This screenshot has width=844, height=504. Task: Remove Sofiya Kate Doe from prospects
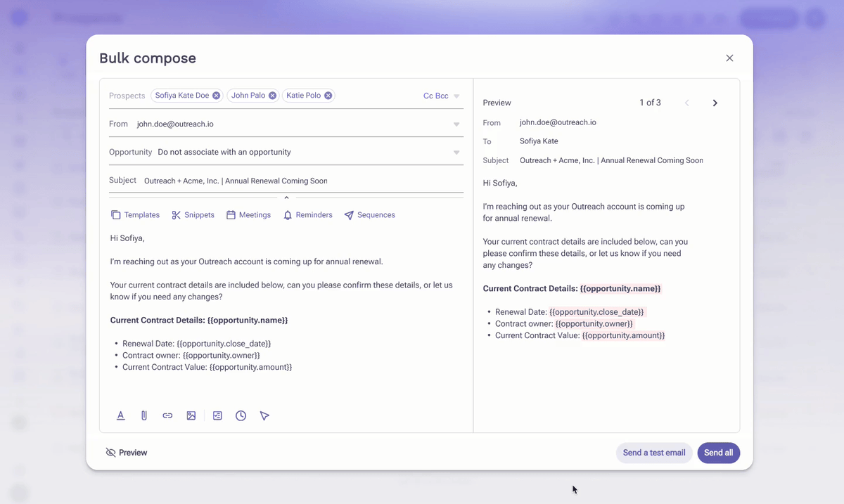tap(216, 96)
